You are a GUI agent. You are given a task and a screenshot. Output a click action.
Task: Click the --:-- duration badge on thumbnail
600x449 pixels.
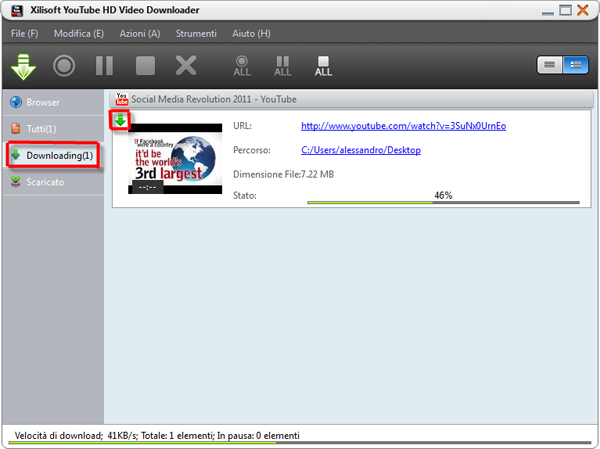[147, 187]
